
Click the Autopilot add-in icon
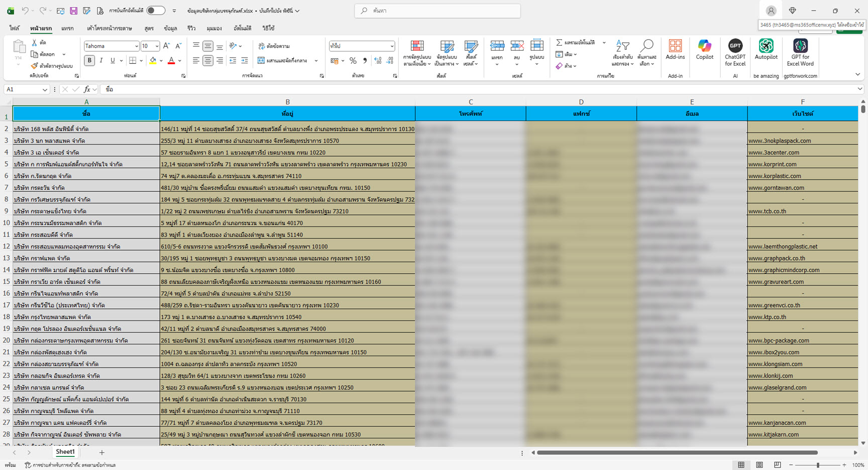click(x=766, y=50)
